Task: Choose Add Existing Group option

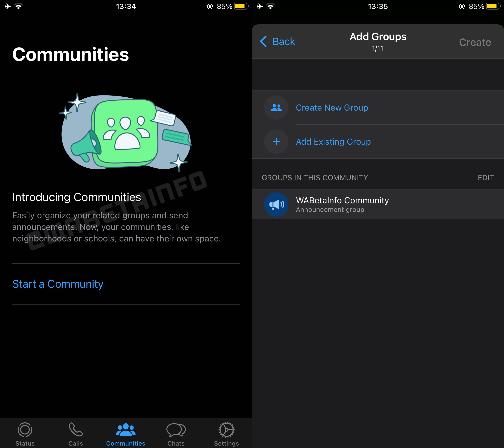Action: pyautogui.click(x=333, y=142)
